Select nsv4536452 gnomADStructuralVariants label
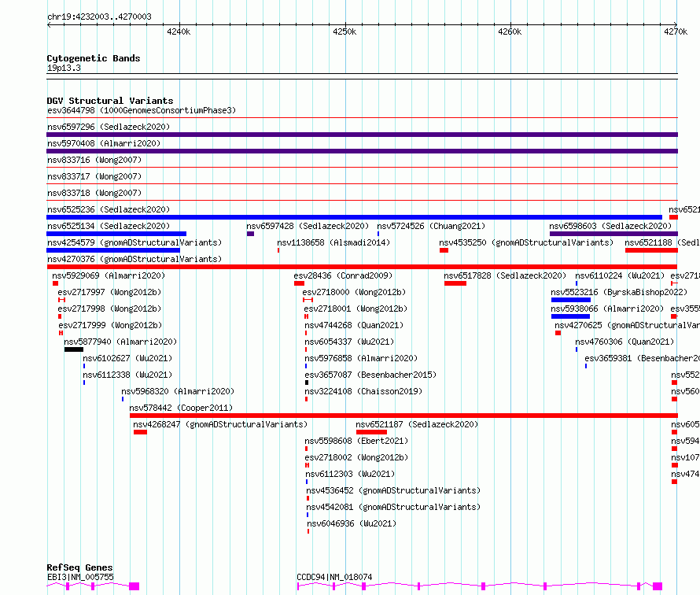 393,490
